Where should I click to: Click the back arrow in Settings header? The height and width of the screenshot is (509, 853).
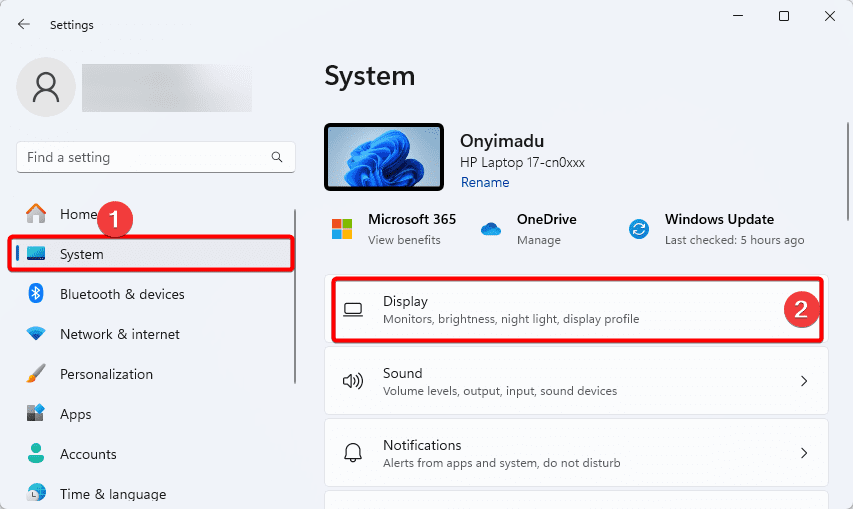point(24,24)
